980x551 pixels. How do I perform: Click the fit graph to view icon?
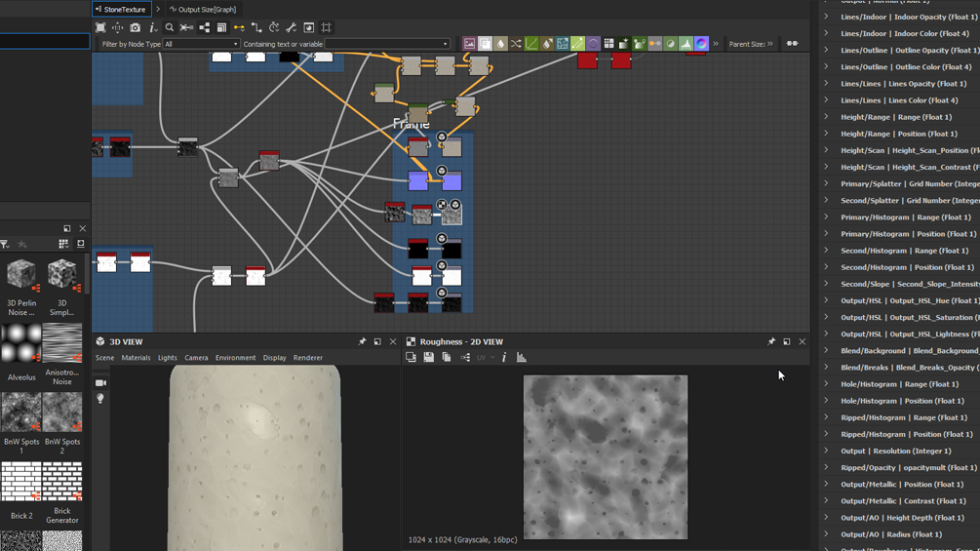pos(100,27)
